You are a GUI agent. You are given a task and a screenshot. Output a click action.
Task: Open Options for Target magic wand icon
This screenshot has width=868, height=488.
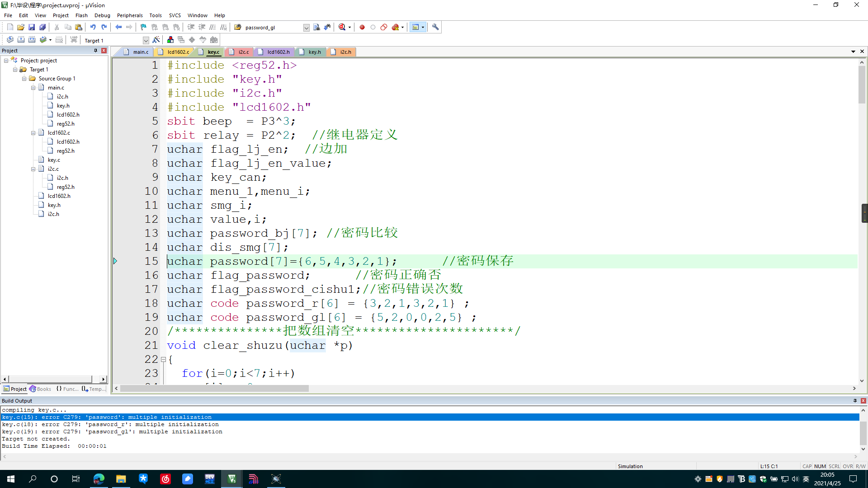156,40
